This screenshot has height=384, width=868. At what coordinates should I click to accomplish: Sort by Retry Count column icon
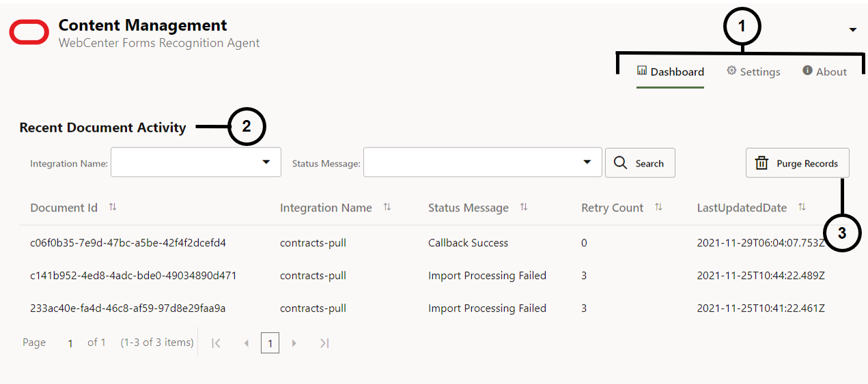[658, 207]
